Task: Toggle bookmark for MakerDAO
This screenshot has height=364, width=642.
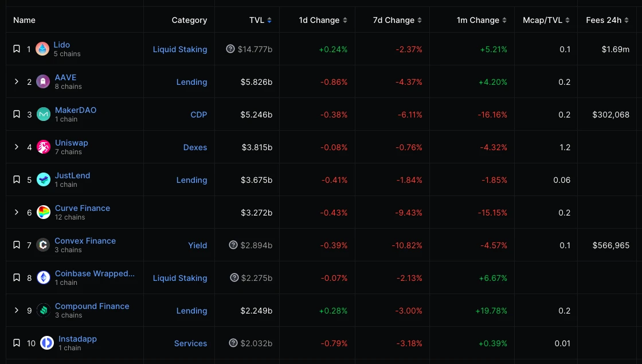Action: click(x=17, y=115)
